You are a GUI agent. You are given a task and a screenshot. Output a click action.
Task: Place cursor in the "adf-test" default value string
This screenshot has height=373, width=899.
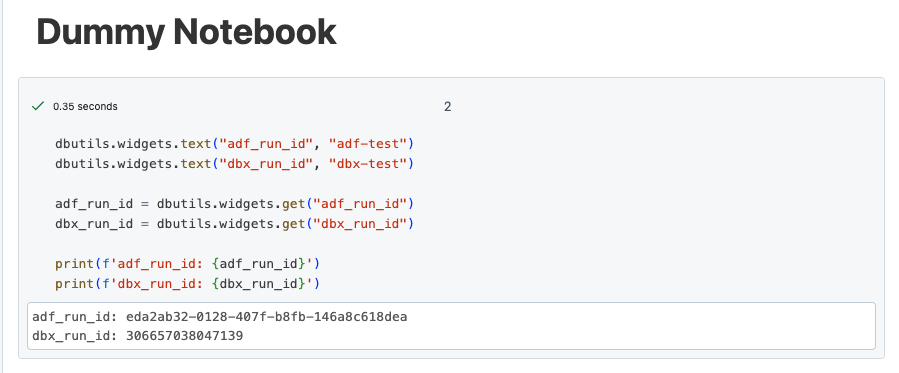[368, 143]
